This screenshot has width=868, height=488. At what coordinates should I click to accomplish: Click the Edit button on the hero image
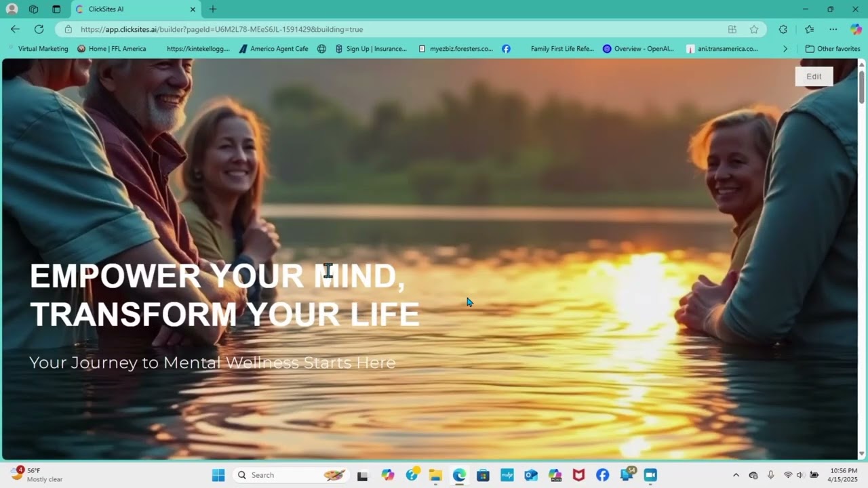[x=814, y=77]
